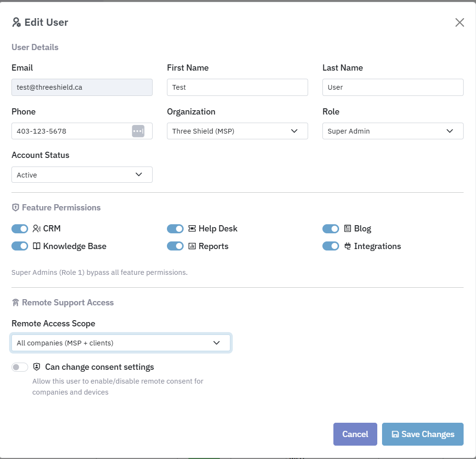Close the Edit User dialog
The width and height of the screenshot is (476, 459).
[x=459, y=22]
